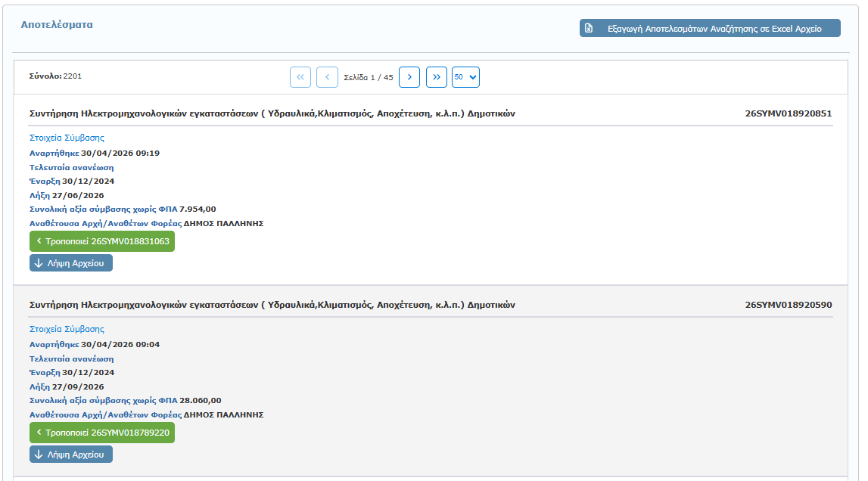
Task: Click total count Σύνολο: 2201
Action: [55, 76]
